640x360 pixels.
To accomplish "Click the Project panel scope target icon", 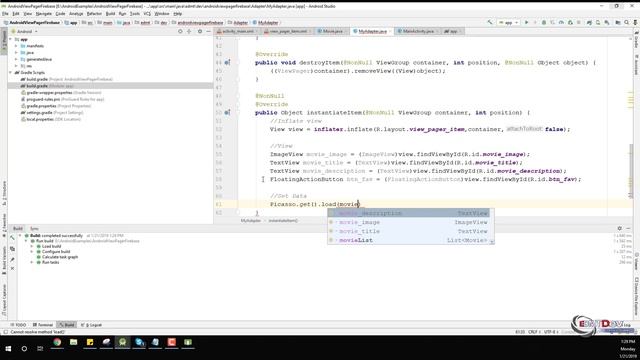I will pyautogui.click(x=180, y=31).
